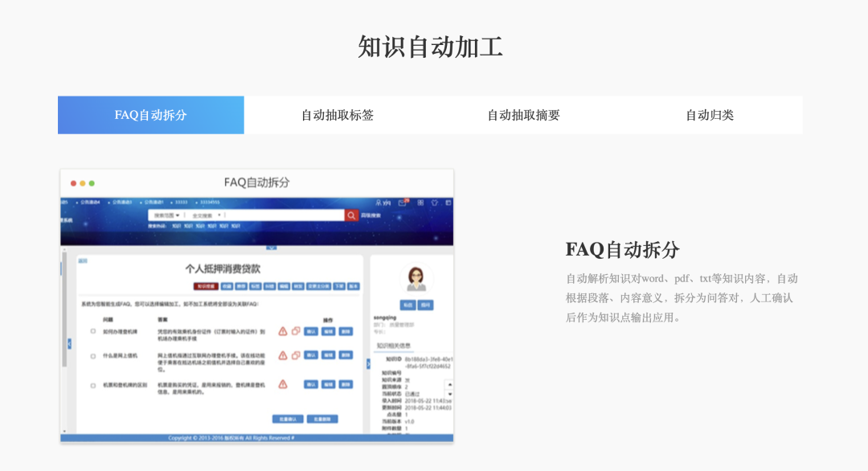Click the songqing username text
Image resolution: width=868 pixels, height=471 pixels.
[x=385, y=317]
